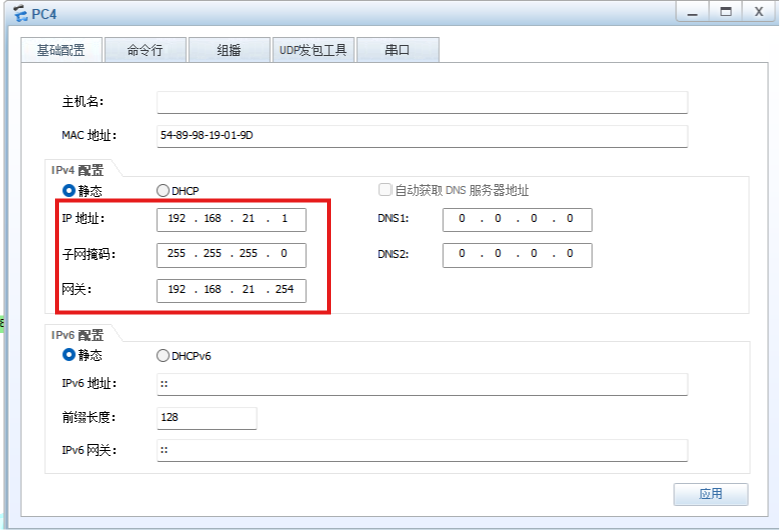Minimize the PC4 window
The image size is (780, 530).
692,12
